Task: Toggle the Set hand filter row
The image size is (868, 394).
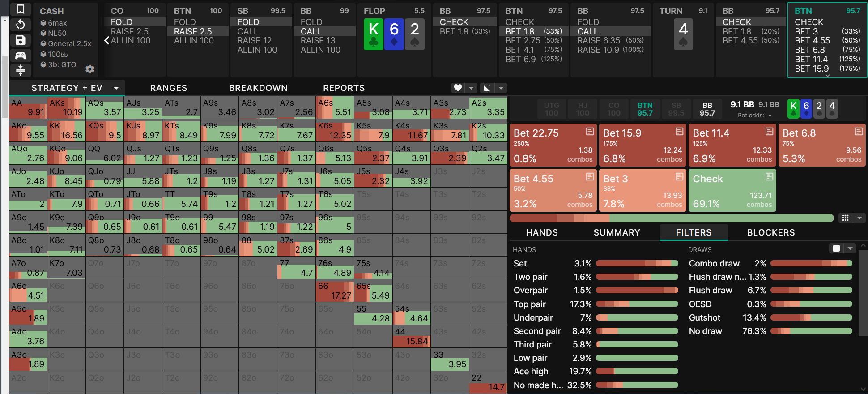Action: [596, 263]
